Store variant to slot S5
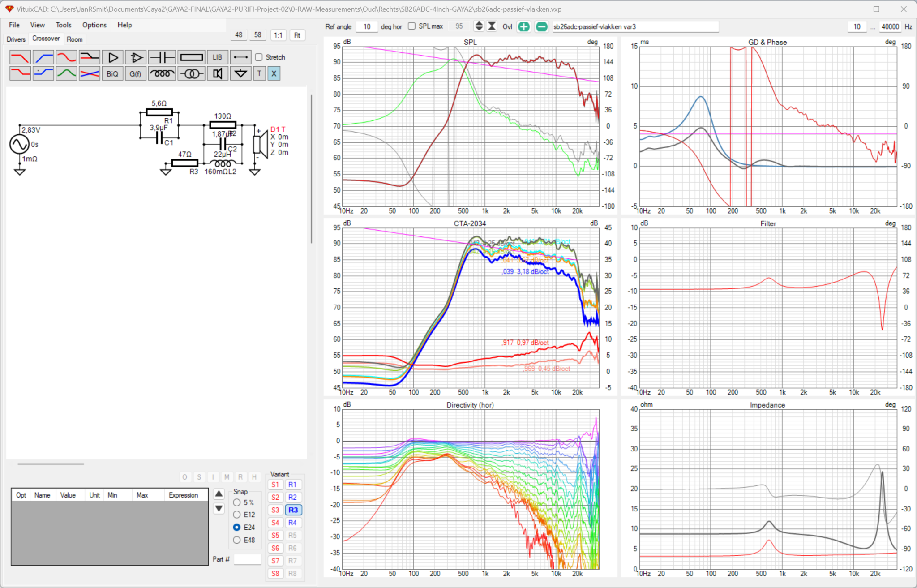This screenshot has height=588, width=917. (275, 535)
